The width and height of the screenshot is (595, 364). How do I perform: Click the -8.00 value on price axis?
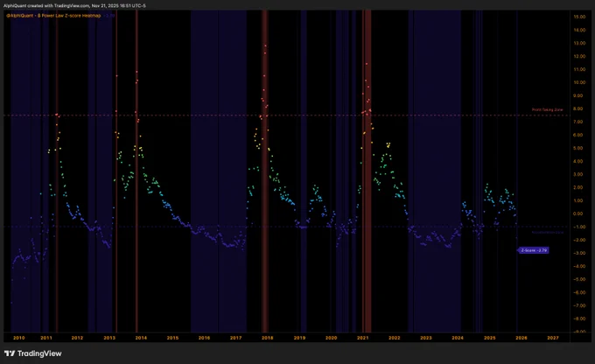point(579,318)
